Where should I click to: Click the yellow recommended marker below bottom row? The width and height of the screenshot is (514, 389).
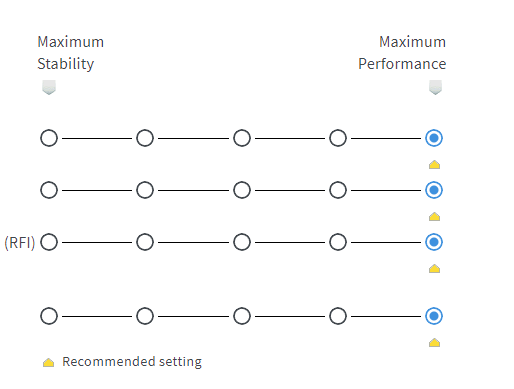tap(434, 343)
